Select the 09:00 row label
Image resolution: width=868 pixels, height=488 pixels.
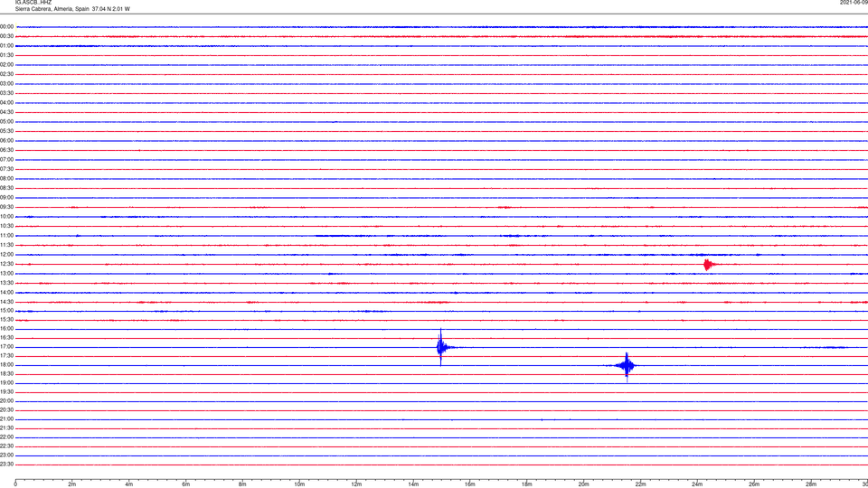pos(6,198)
